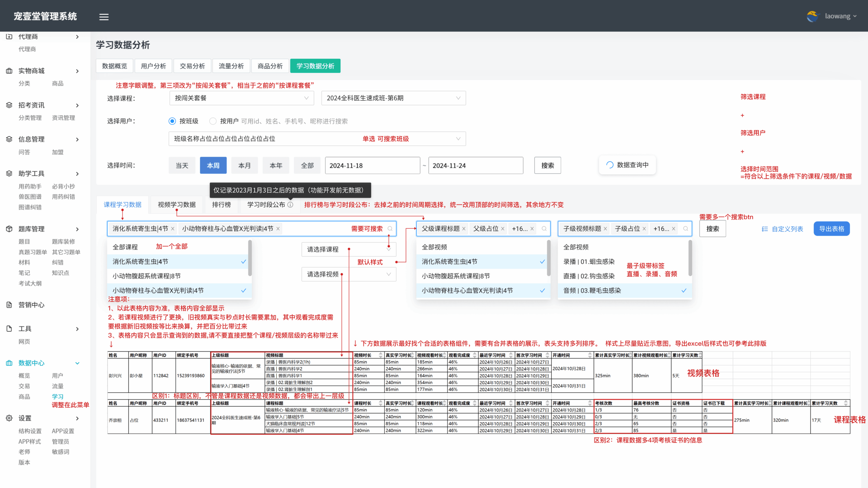Remove the 消化系统寄生虫|4节 tag
The image size is (868, 488).
[173, 229]
